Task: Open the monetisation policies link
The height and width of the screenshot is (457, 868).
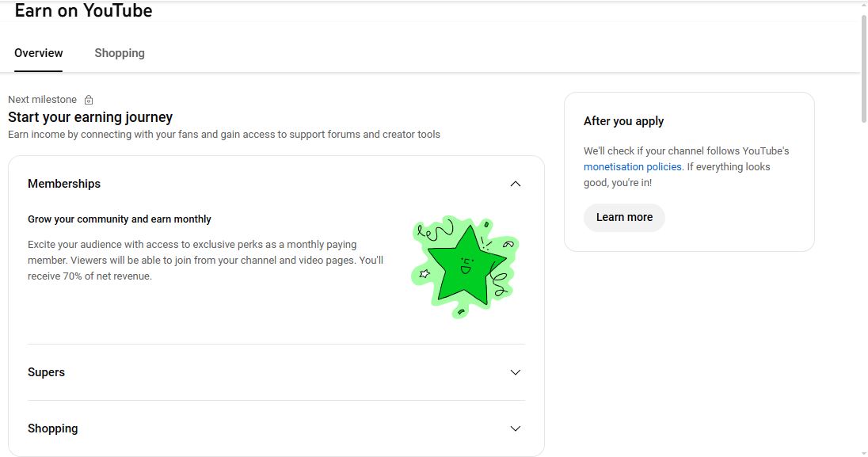Action: click(x=632, y=167)
